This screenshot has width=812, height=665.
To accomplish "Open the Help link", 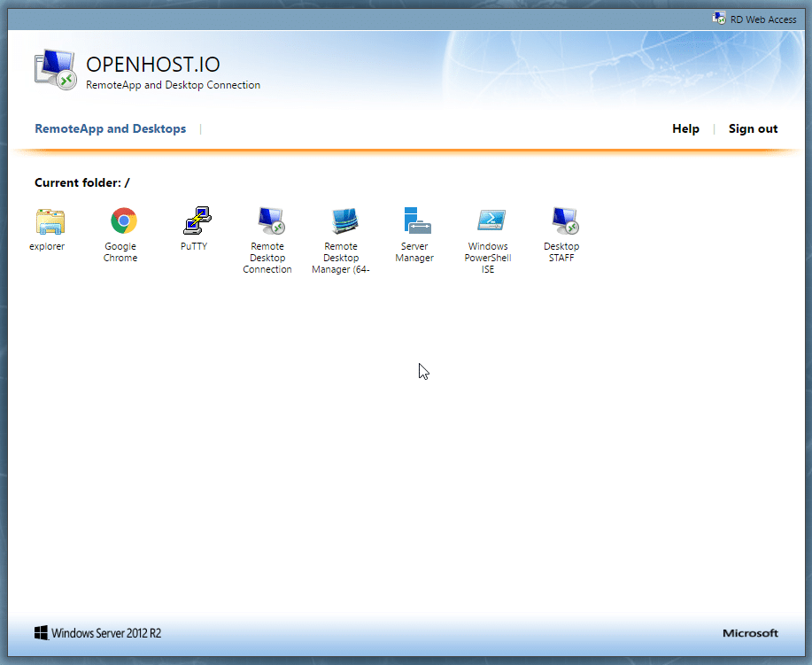I will coord(685,129).
